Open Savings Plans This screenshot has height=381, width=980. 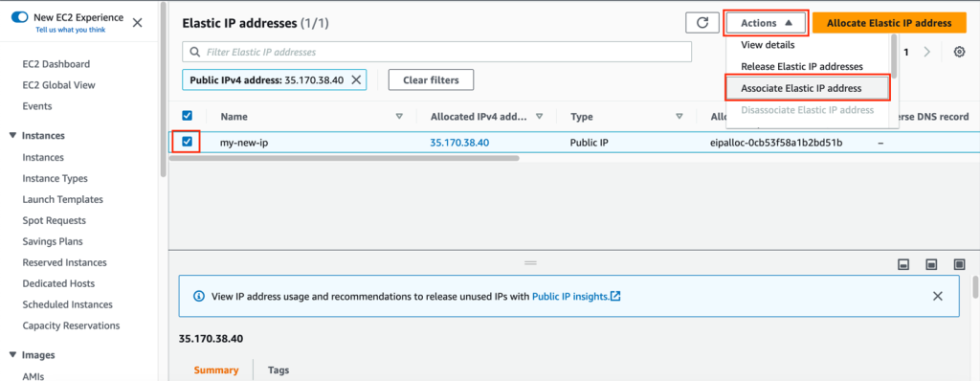click(x=53, y=241)
